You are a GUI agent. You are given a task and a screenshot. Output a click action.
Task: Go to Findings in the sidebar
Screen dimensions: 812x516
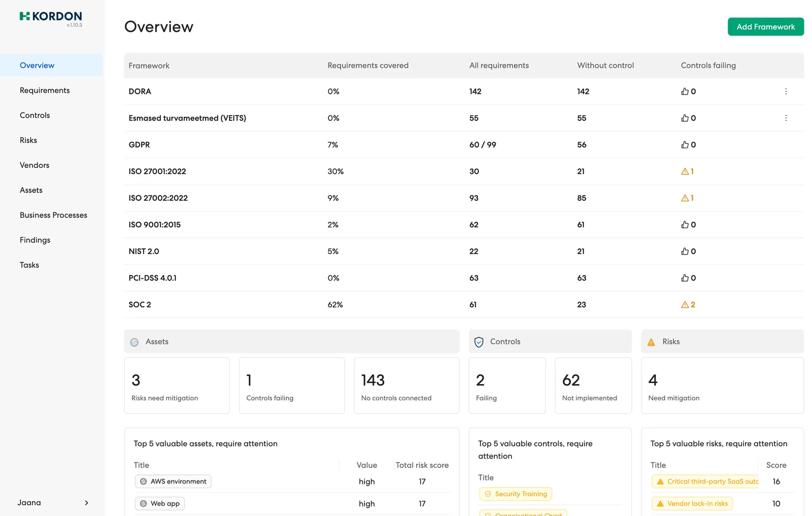coord(51,240)
